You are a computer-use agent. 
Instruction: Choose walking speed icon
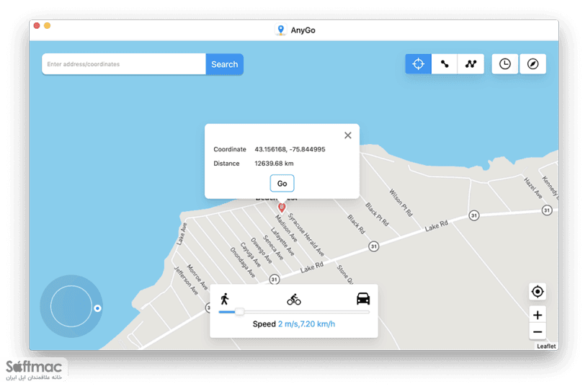pos(225,299)
